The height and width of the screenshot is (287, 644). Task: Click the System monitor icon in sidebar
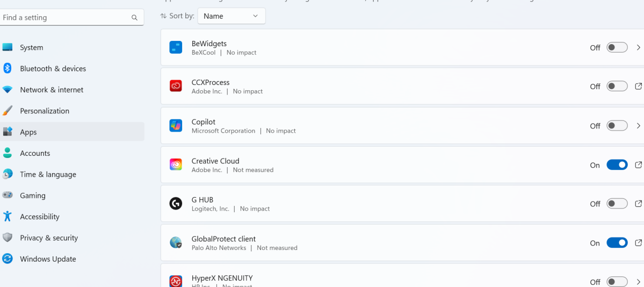(8, 47)
